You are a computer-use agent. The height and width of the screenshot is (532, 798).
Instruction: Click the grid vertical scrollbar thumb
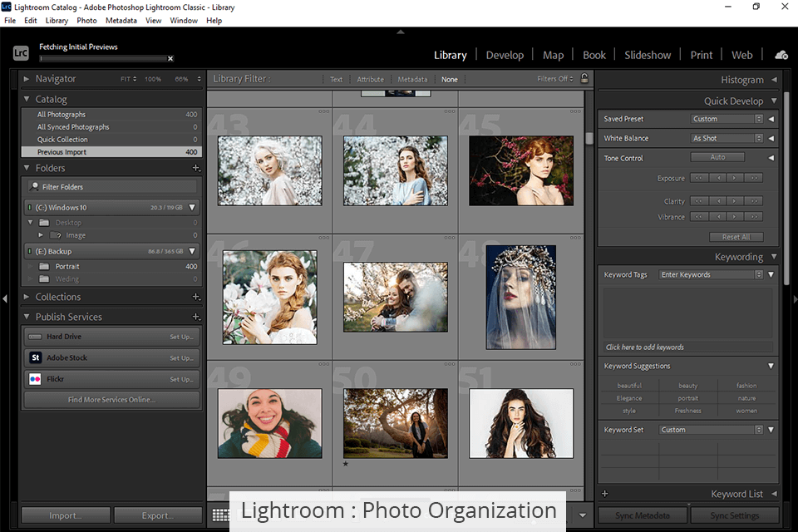tap(589, 138)
